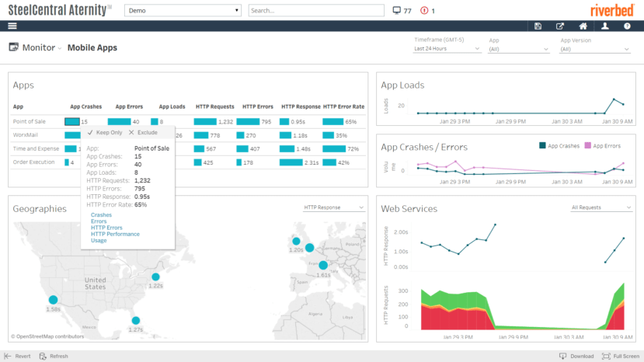Open Usage link in tooltip
The image size is (644, 362).
99,240
